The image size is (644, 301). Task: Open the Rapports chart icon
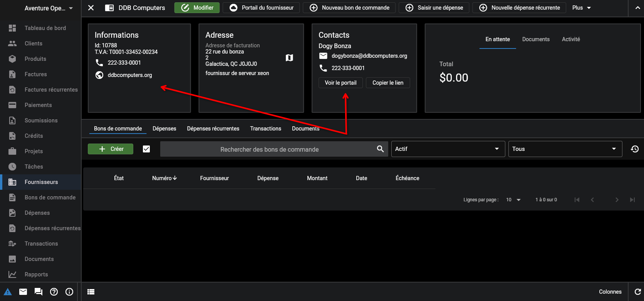12,274
